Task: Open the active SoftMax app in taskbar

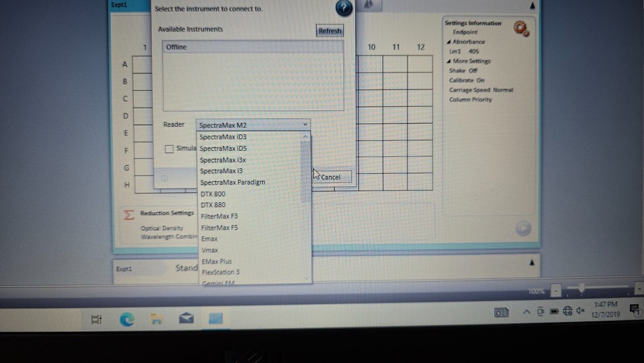Action: point(216,319)
